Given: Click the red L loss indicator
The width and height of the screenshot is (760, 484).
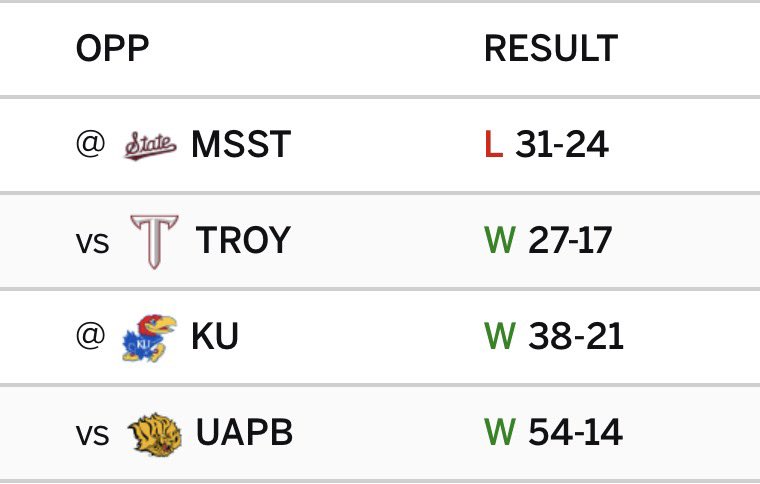Looking at the screenshot, I should point(493,144).
